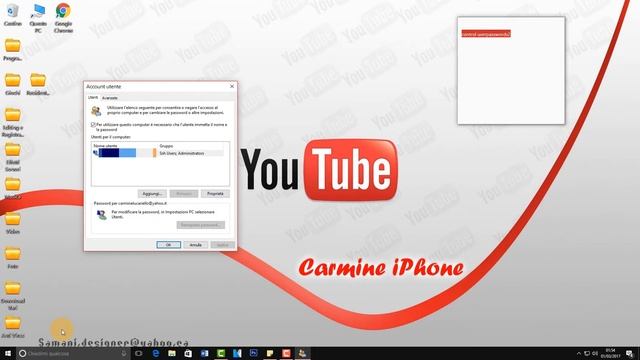
Task: Open the Photoshop taskbar icon
Action: pyautogui.click(x=253, y=353)
